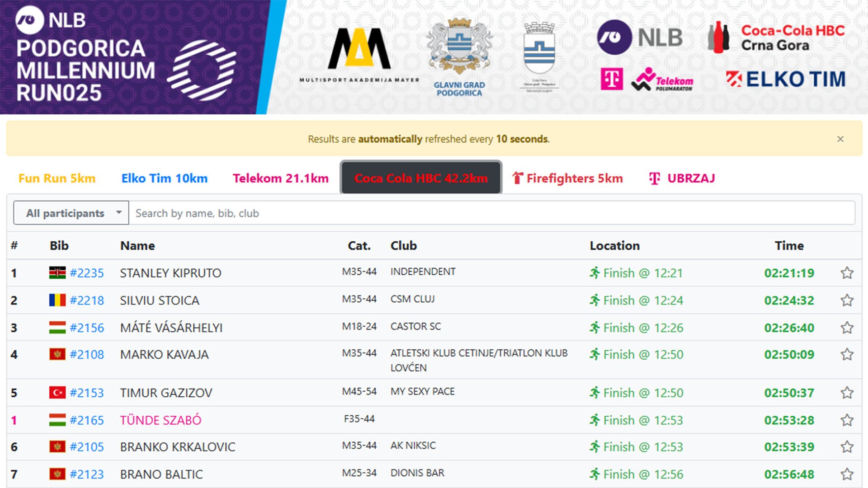
Task: Click the Kenya flag icon next to bib #2235
Action: pos(57,273)
